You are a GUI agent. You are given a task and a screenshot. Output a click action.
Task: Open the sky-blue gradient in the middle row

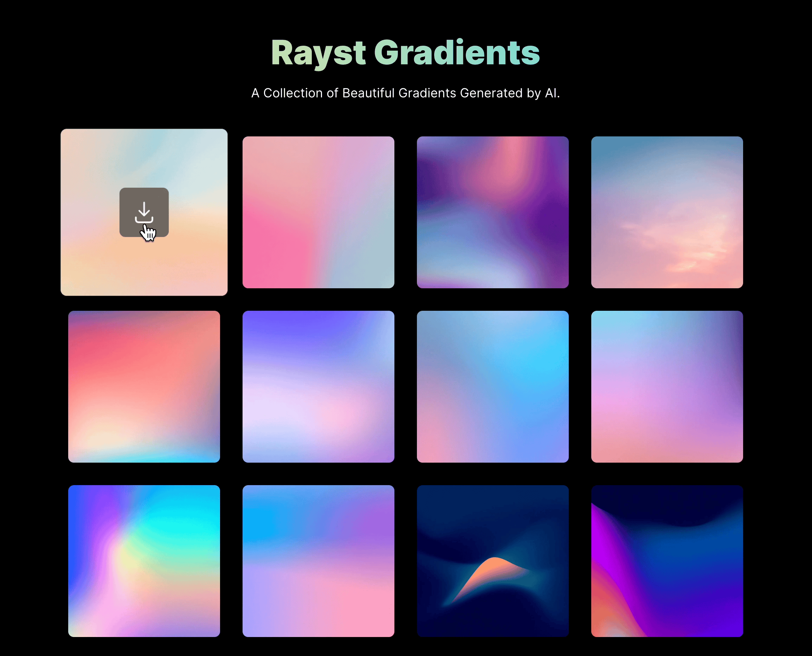click(x=492, y=387)
